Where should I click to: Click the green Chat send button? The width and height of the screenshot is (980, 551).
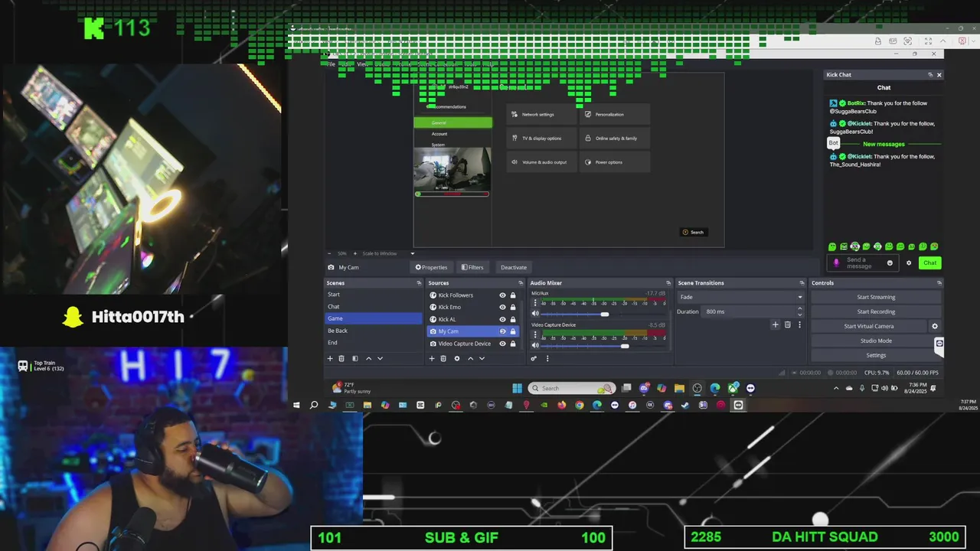pos(929,262)
